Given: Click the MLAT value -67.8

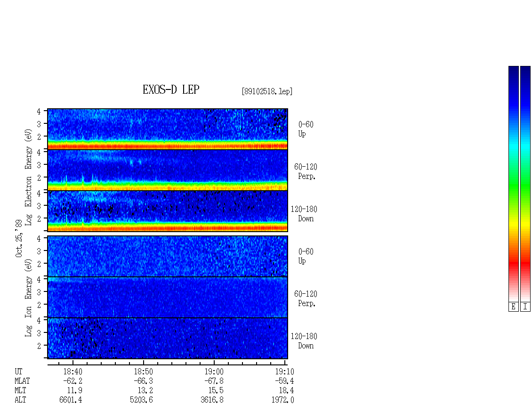Looking at the screenshot, I should tap(214, 381).
